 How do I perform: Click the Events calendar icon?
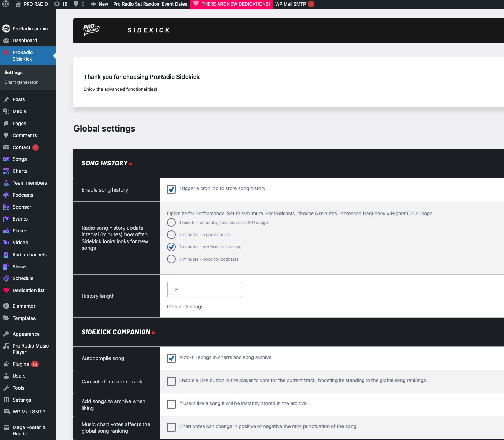tap(6, 219)
